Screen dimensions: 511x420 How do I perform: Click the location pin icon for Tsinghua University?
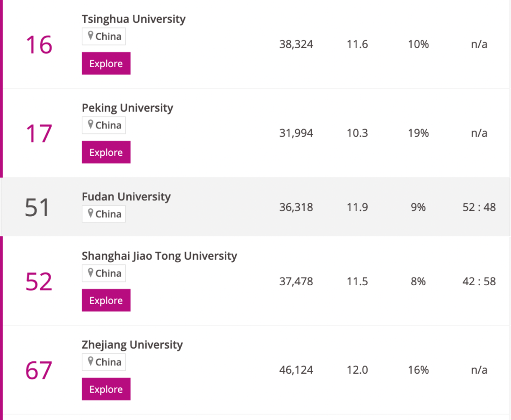[90, 36]
